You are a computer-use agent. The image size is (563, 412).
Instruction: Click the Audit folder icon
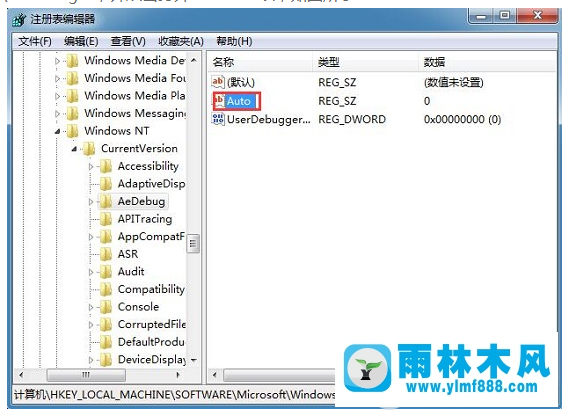pyautogui.click(x=106, y=272)
